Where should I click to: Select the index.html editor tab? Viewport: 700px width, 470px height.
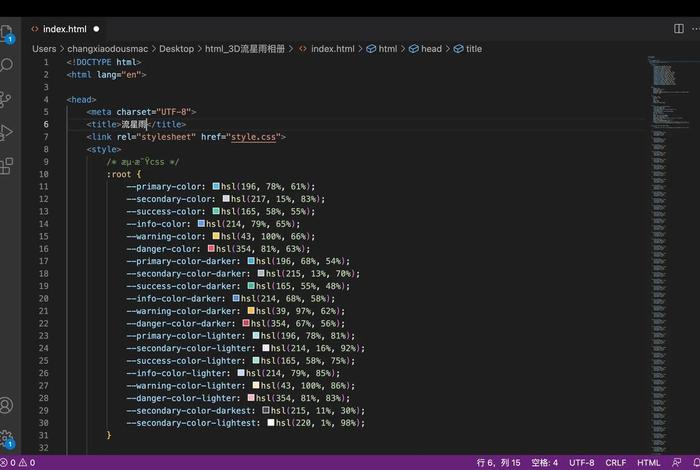(65, 29)
